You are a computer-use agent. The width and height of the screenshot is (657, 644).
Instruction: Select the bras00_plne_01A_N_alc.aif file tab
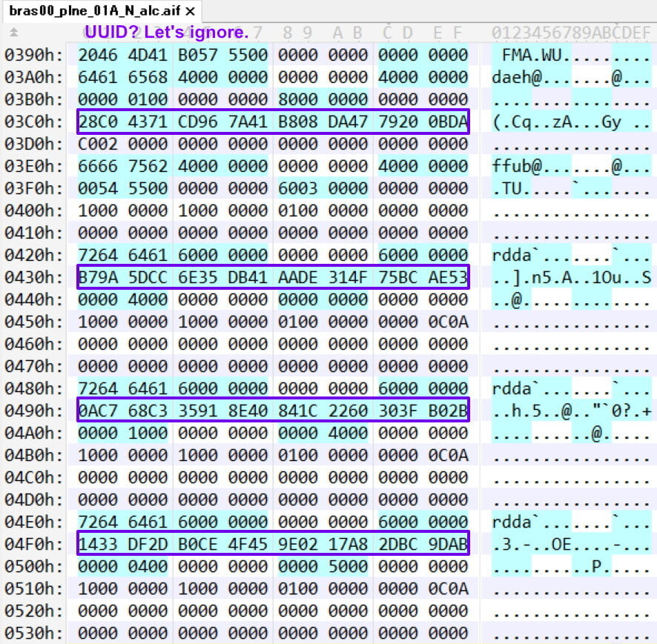click(102, 11)
